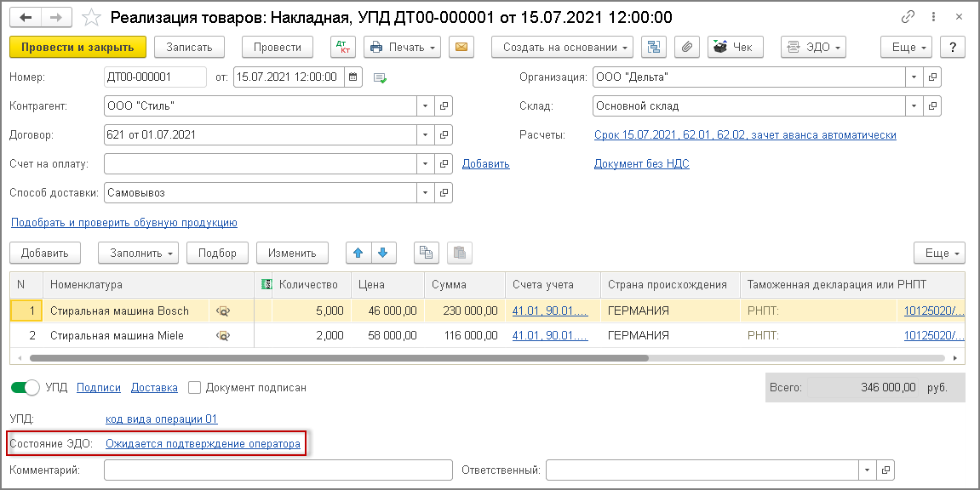Image resolution: width=980 pixels, height=490 pixels.
Task: Send document by email envelope icon
Action: 461,47
